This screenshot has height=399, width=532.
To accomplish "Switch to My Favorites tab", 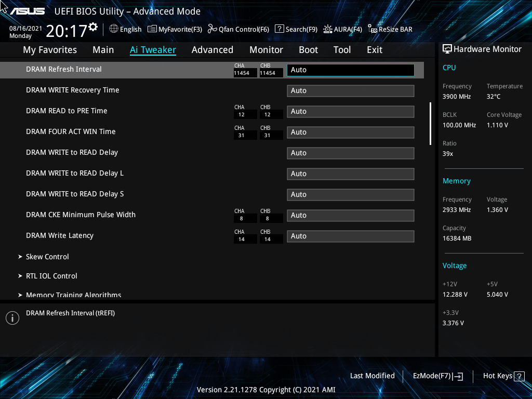I will click(x=50, y=50).
